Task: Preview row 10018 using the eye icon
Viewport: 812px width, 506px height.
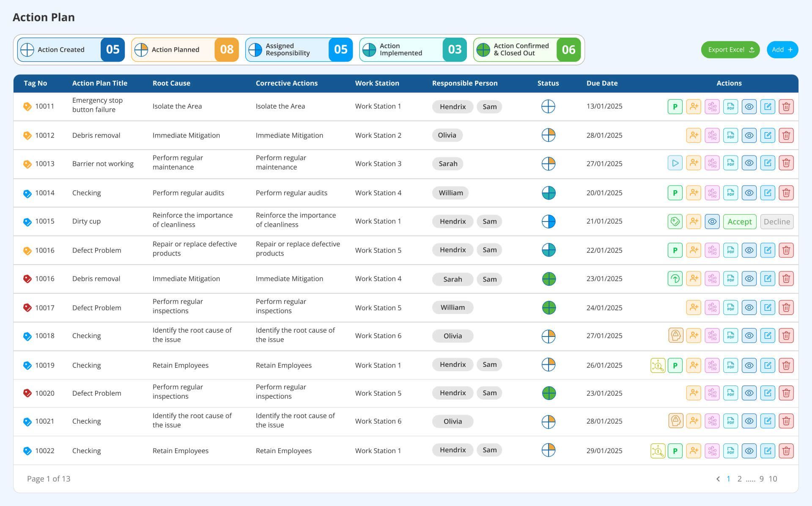Action: [x=749, y=336]
